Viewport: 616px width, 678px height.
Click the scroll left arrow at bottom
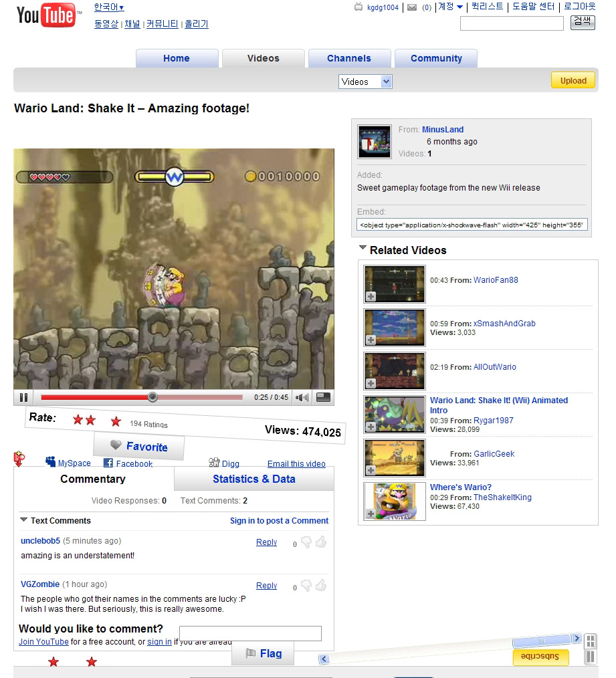click(x=324, y=659)
